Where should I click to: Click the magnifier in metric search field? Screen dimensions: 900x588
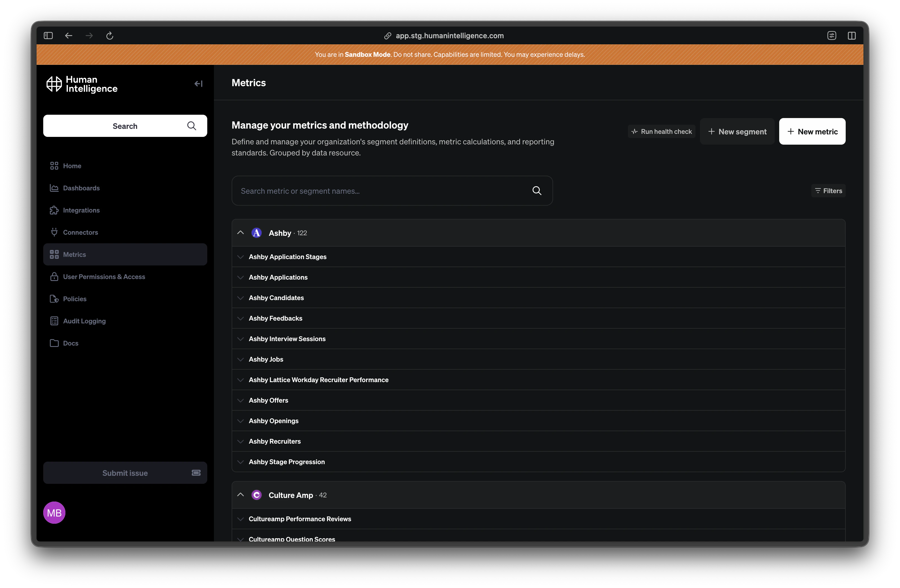(x=537, y=191)
